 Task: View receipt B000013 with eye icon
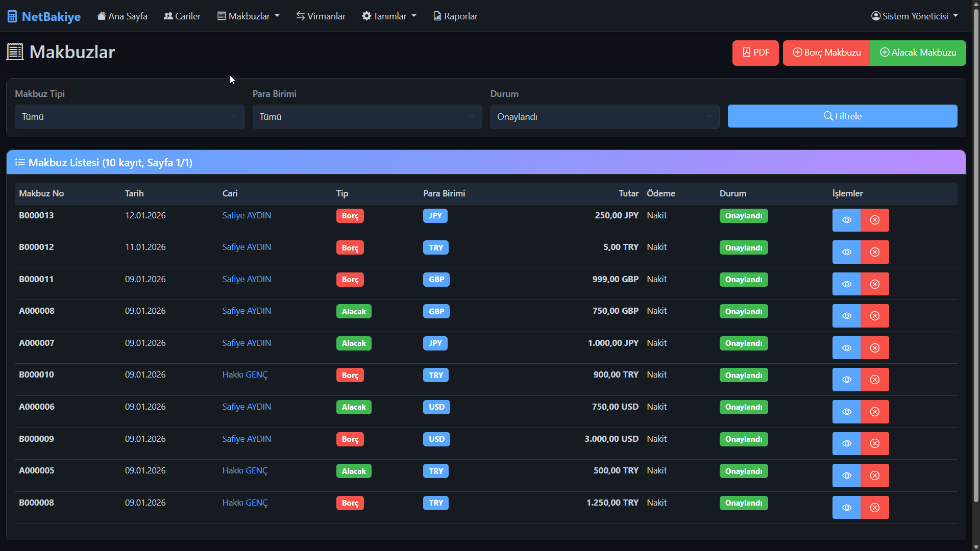point(846,220)
